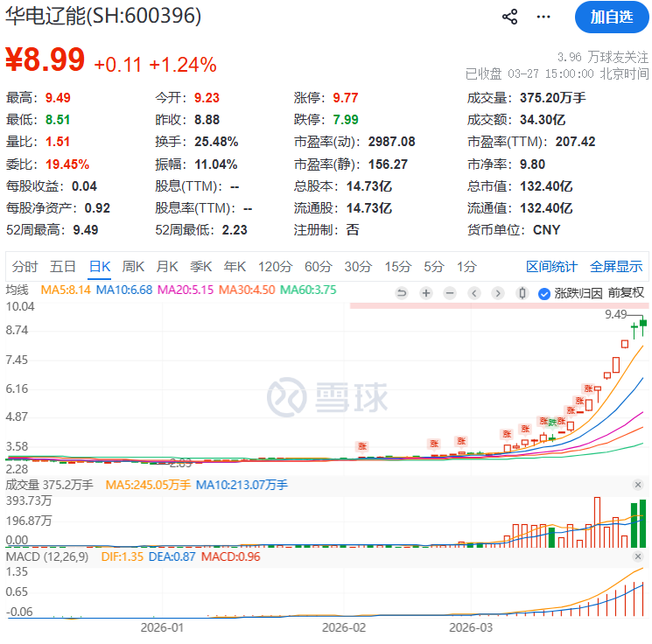Click the MA10:6.68 indicator label
Screen dimensions: 652x644
coord(124,290)
